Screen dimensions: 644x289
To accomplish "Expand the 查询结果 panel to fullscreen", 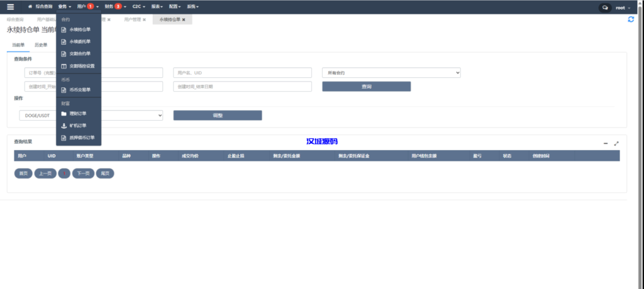I will [616, 143].
